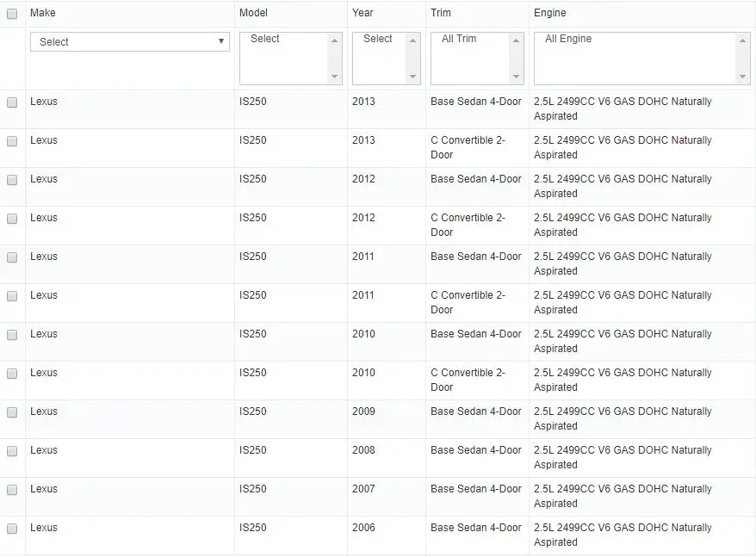Click the Trim listbox scroll-down arrow

click(x=517, y=77)
